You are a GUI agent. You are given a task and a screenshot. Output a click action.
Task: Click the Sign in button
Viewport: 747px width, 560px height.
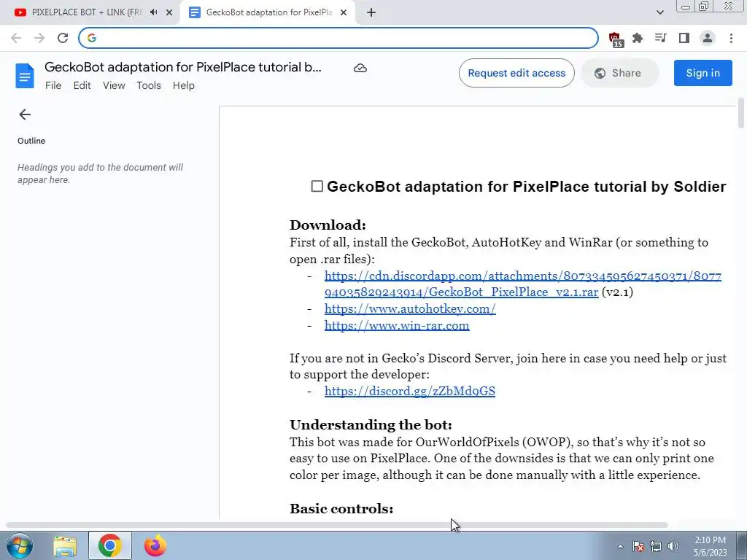click(703, 73)
